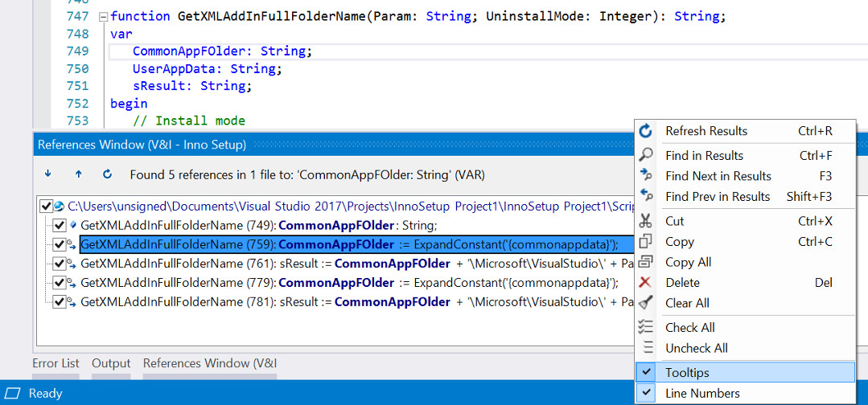Uncheck the line 749 result checkbox
This screenshot has width=868, height=405.
pyautogui.click(x=60, y=226)
